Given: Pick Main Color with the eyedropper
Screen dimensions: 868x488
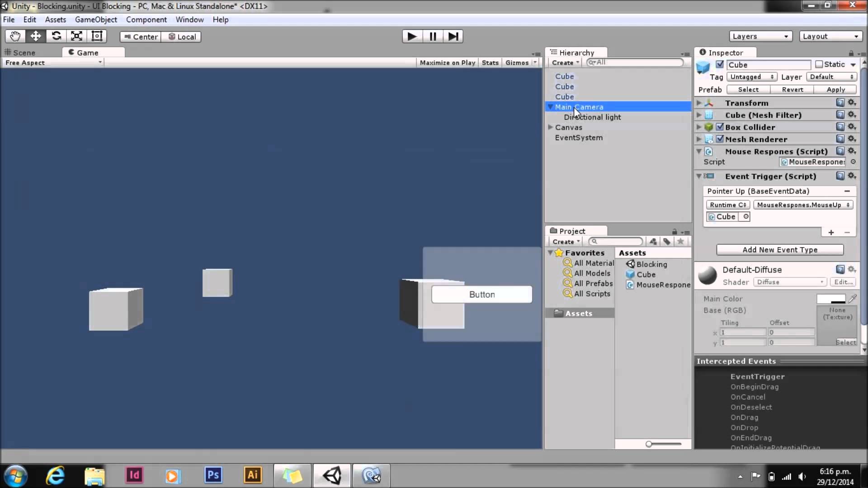Looking at the screenshot, I should 853,299.
